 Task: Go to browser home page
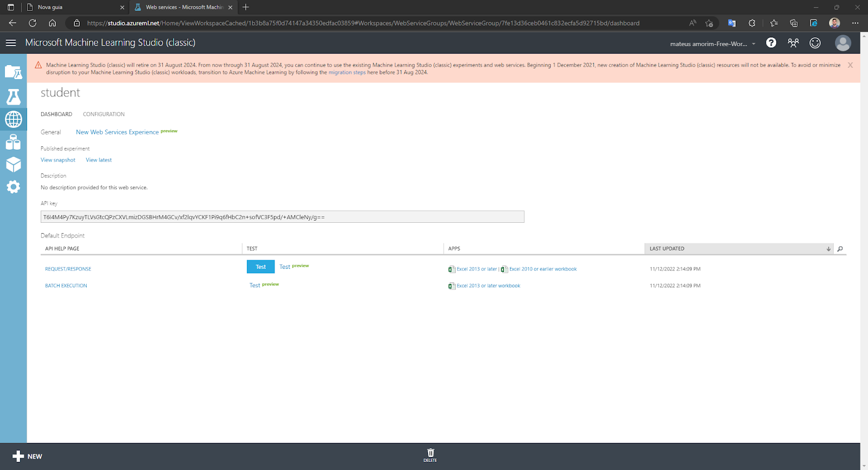click(x=52, y=23)
